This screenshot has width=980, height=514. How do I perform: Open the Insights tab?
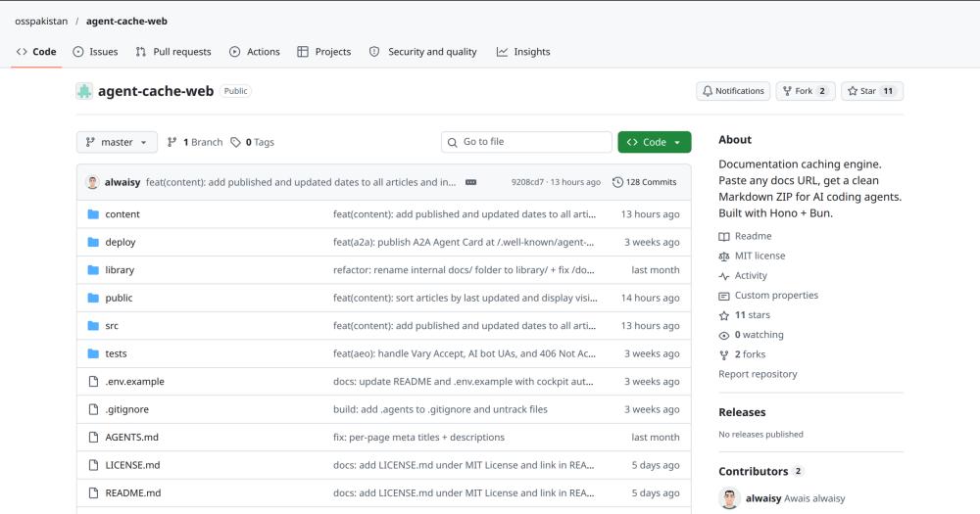(x=523, y=52)
